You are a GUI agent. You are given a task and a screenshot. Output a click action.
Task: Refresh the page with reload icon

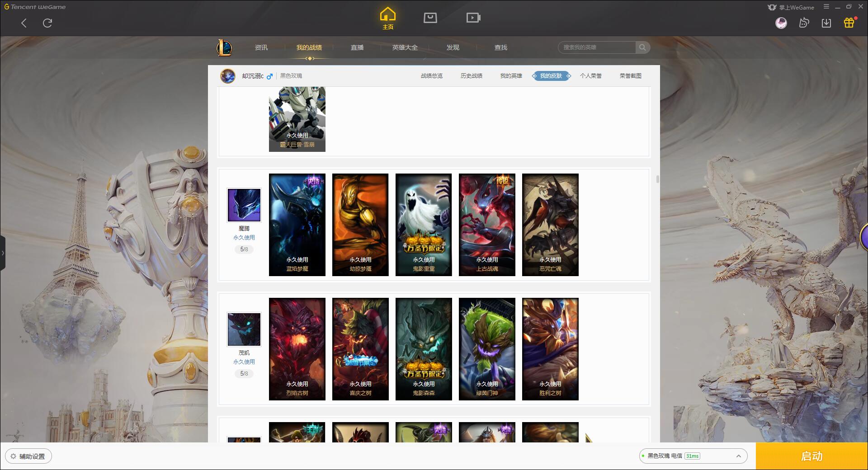click(47, 23)
